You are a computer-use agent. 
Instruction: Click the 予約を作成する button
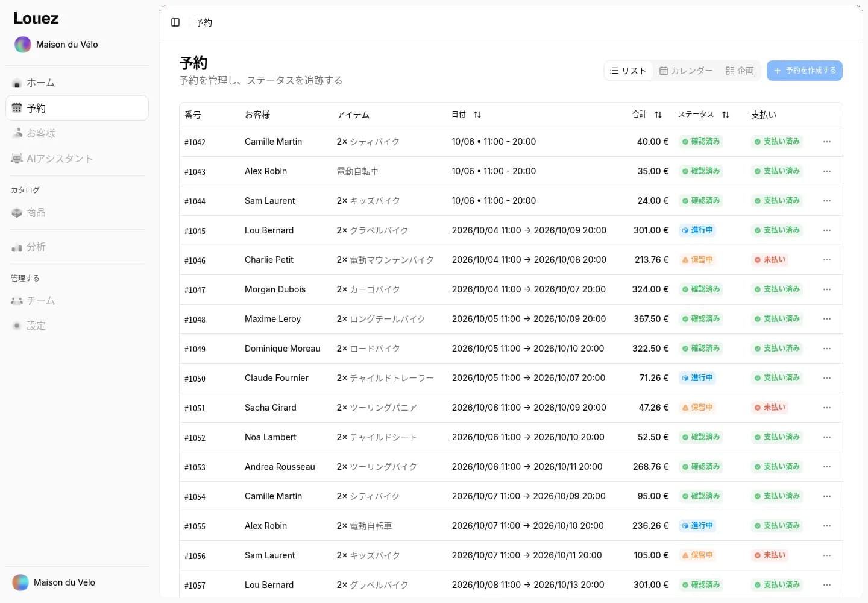(805, 71)
